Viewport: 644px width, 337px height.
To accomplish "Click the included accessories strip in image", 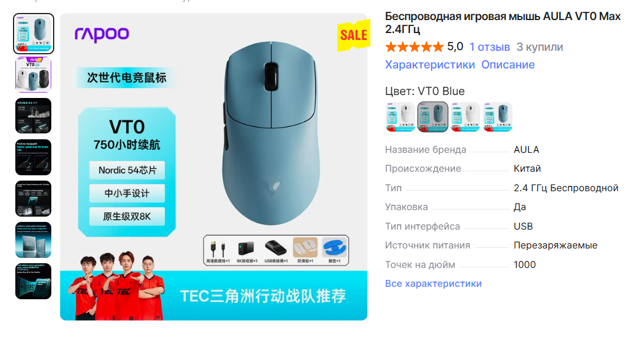I will point(276,250).
